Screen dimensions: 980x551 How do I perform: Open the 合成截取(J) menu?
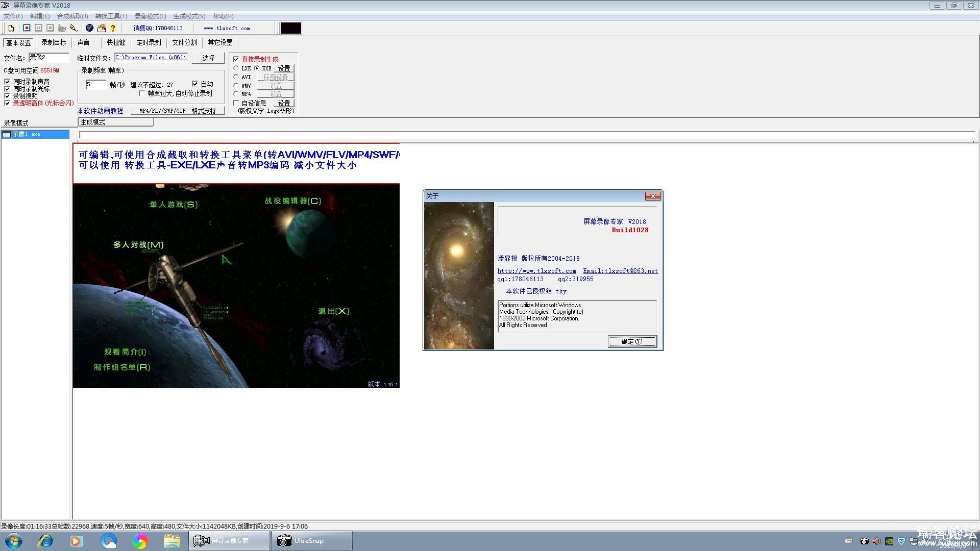tap(72, 16)
